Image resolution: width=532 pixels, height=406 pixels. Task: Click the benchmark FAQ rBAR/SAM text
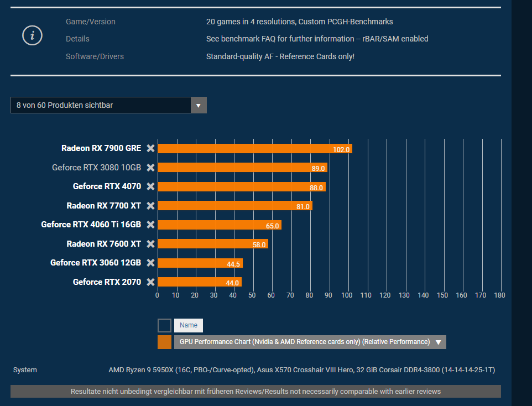(x=317, y=39)
